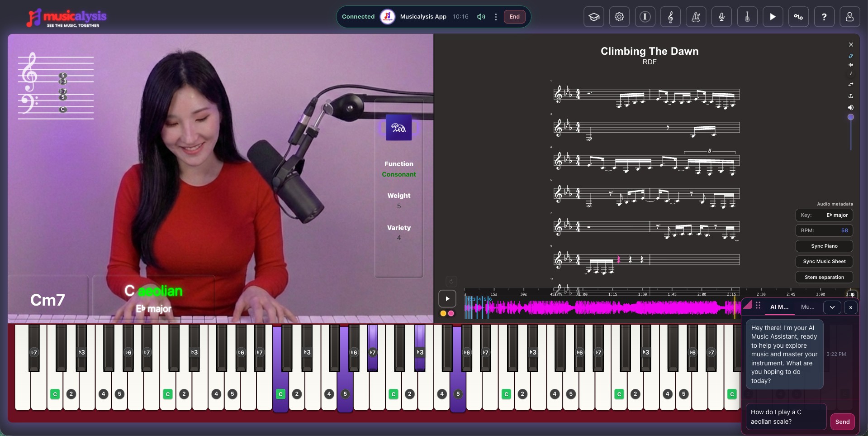868x436 pixels.
Task: Click the Sync Piano button
Action: click(x=824, y=246)
